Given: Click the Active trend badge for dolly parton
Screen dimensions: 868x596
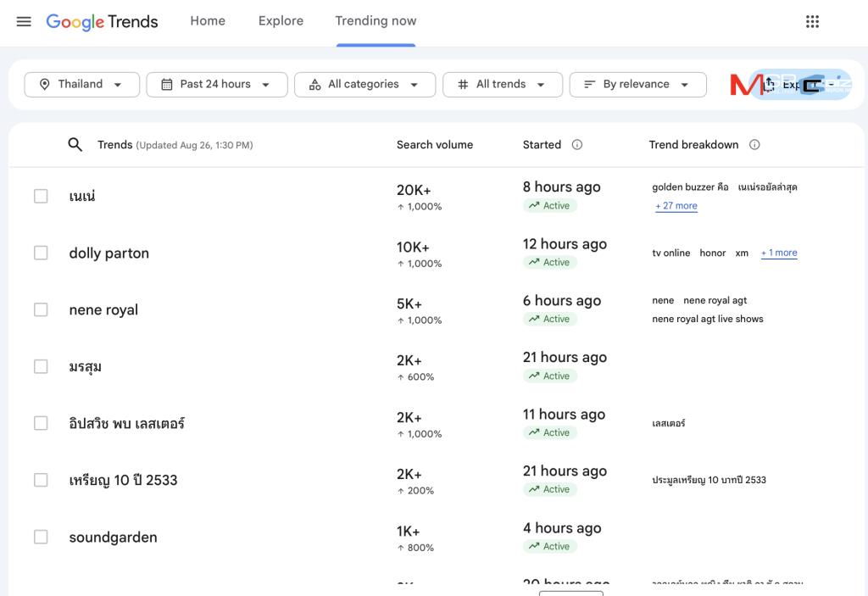Looking at the screenshot, I should 549,263.
